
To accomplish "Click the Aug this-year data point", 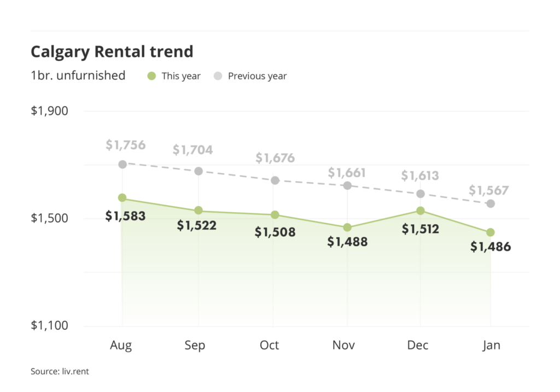I will pyautogui.click(x=122, y=198).
